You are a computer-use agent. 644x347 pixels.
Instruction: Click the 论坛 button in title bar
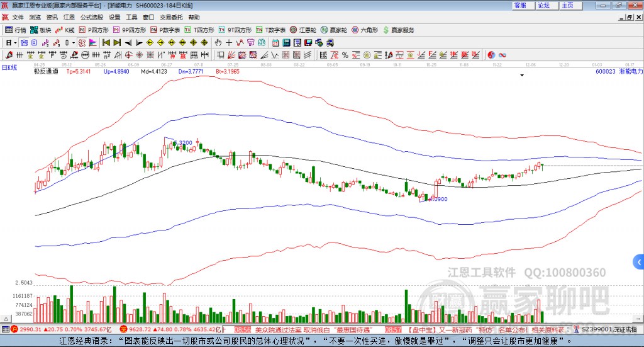coord(547,5)
